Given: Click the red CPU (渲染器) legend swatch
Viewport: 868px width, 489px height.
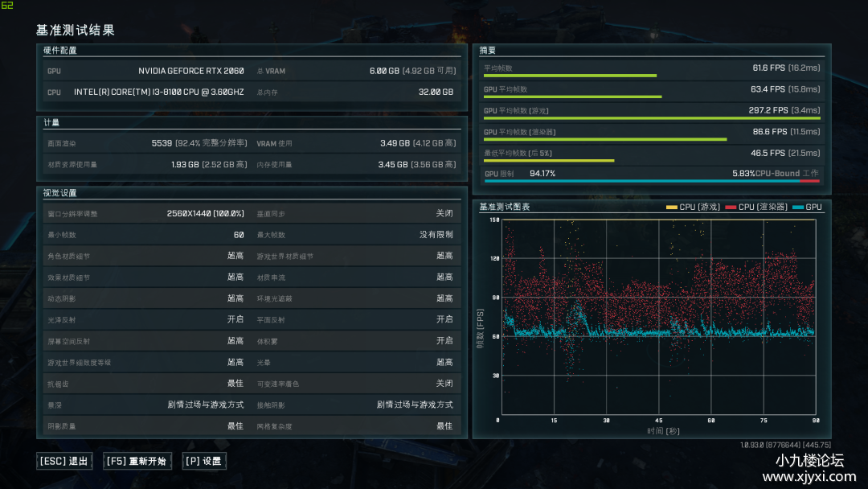Looking at the screenshot, I should (x=731, y=208).
